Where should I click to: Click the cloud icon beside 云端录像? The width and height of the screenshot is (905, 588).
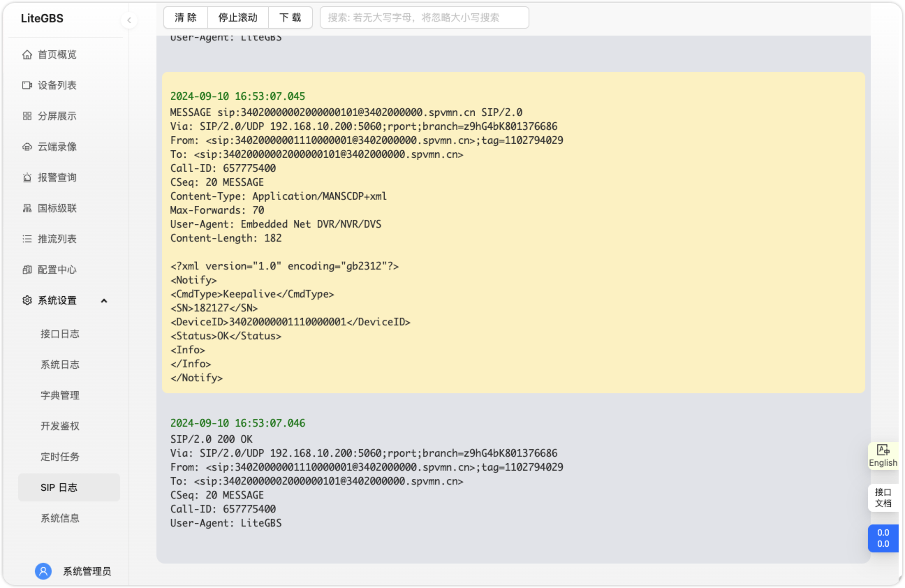click(27, 147)
